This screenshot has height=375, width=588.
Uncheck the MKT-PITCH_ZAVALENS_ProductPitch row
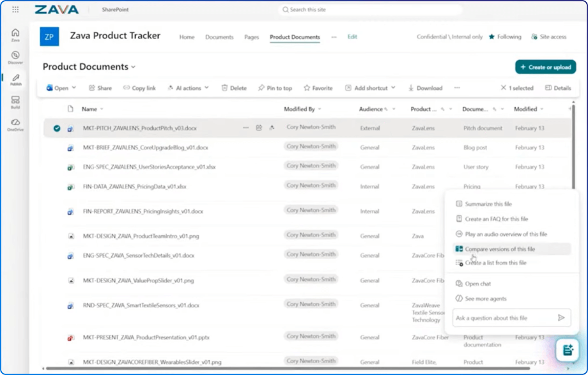coord(57,128)
